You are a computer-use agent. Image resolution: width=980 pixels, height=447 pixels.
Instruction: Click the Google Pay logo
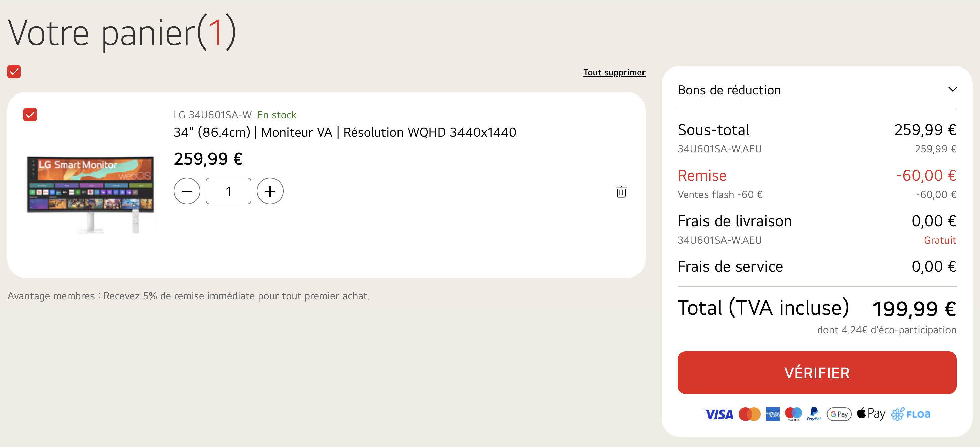[839, 414]
